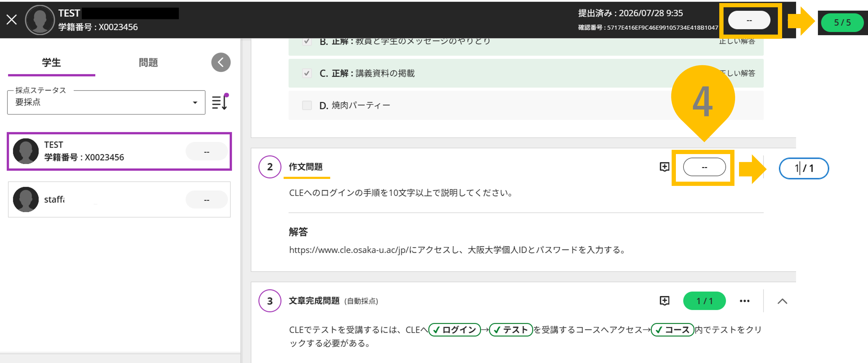
Task: Click the staff avatar in student list
Action: [x=25, y=199]
